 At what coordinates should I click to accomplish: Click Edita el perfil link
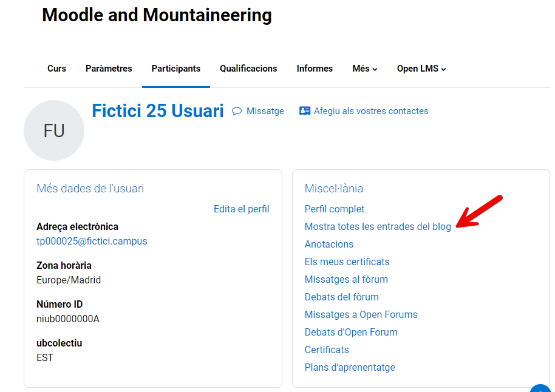point(241,209)
